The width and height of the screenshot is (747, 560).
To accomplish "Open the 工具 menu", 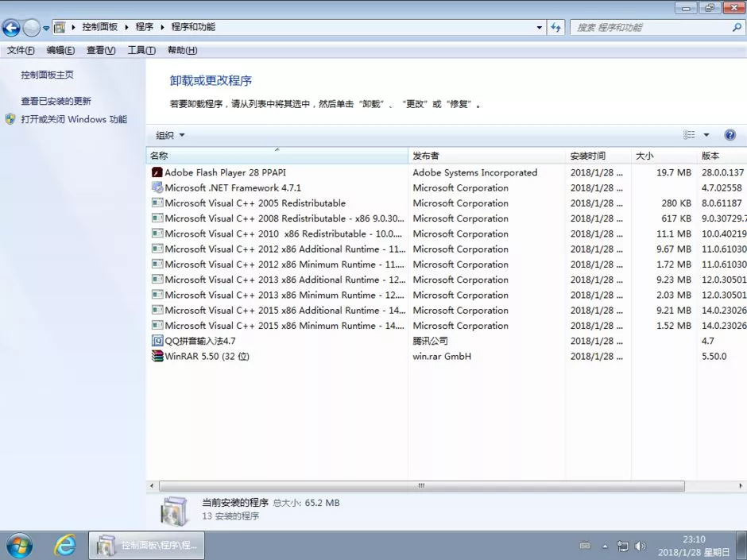I will click(x=141, y=50).
